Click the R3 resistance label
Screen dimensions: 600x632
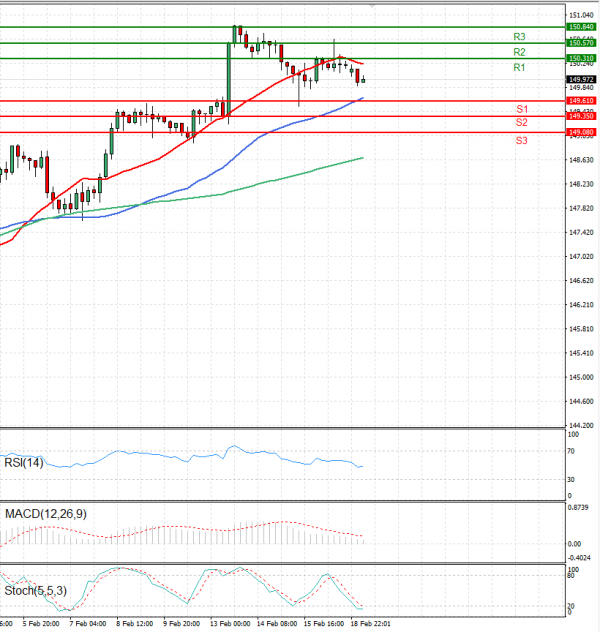(x=519, y=37)
